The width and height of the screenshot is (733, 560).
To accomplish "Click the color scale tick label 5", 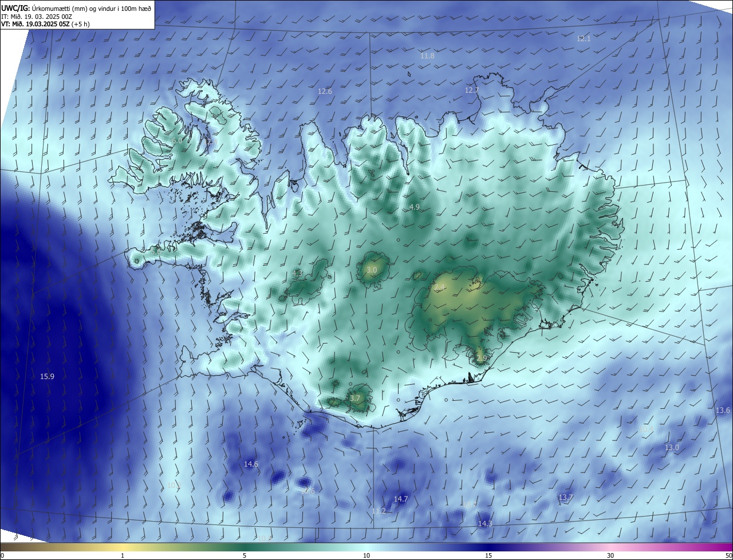I will click(245, 555).
